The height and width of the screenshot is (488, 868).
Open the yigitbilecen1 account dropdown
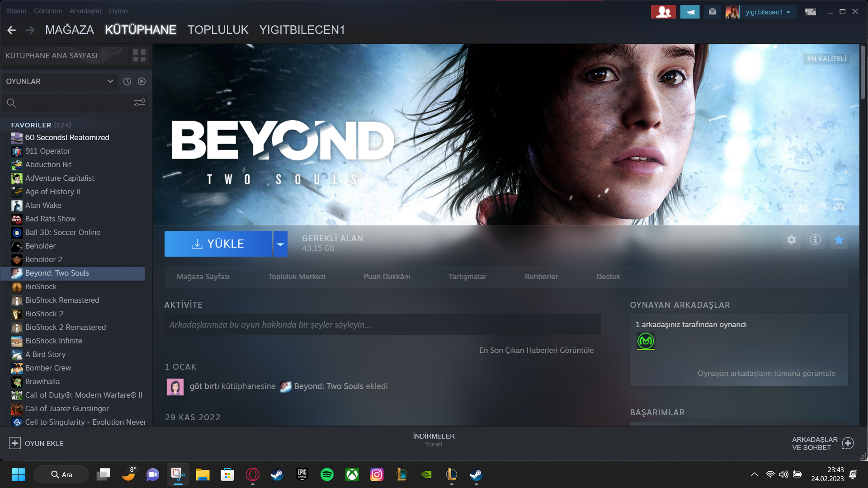(x=768, y=12)
